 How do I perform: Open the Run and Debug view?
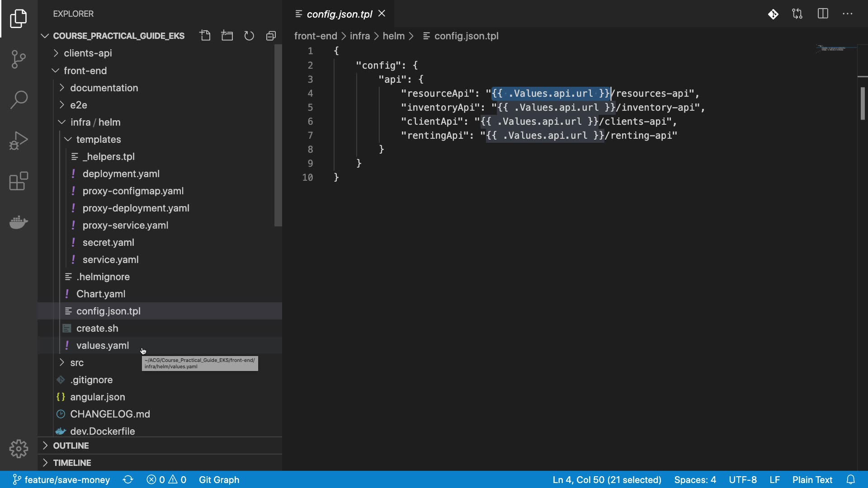19,141
